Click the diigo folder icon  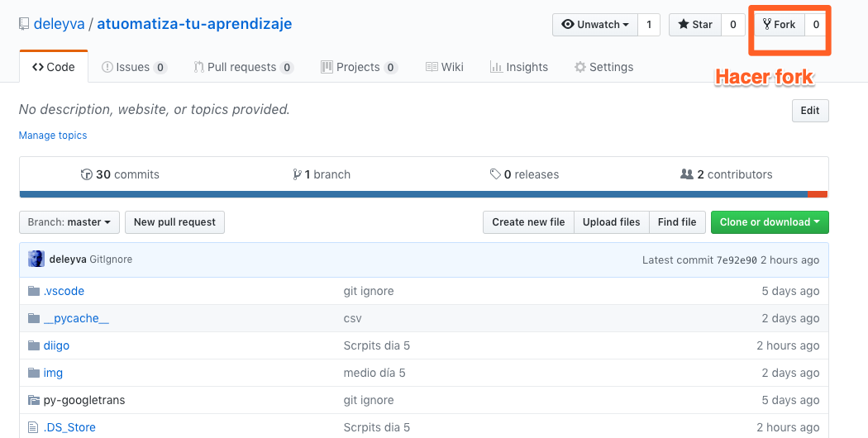(x=34, y=345)
